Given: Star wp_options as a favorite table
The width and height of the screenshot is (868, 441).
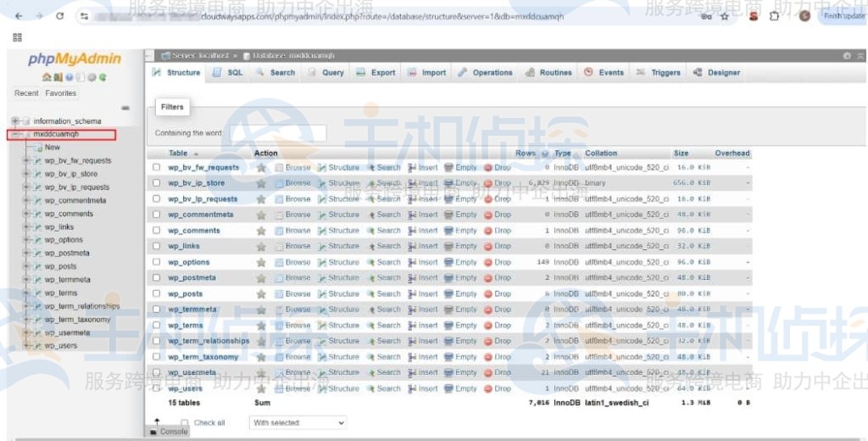Looking at the screenshot, I should 262,263.
